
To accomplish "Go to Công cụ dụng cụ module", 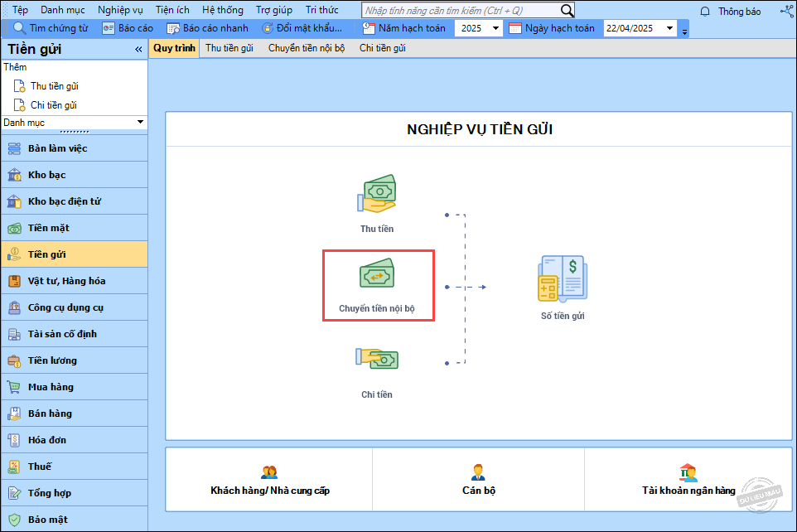I will pos(75,307).
